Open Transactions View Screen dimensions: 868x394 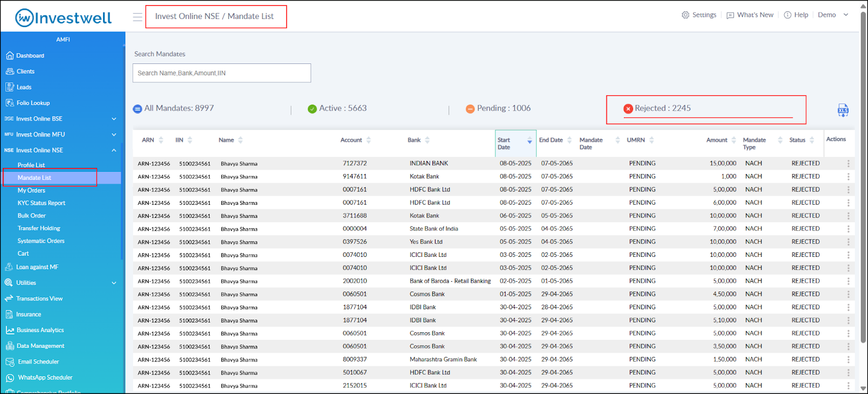(39, 299)
